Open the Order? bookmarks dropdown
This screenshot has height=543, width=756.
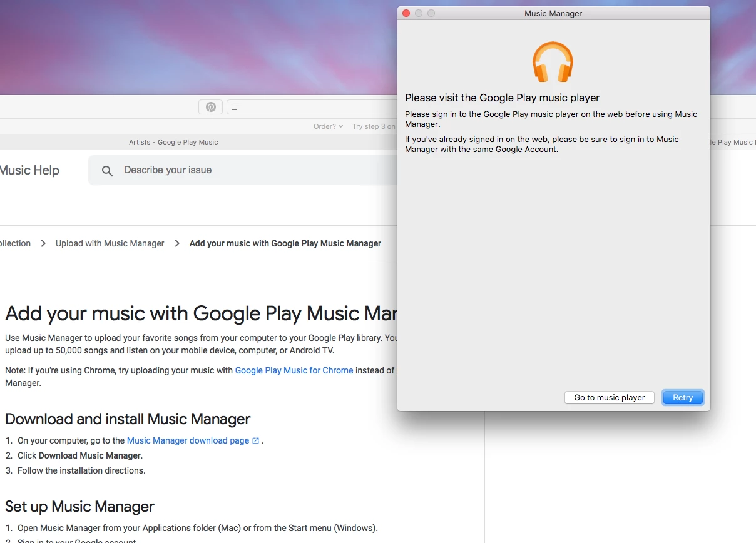pos(328,126)
